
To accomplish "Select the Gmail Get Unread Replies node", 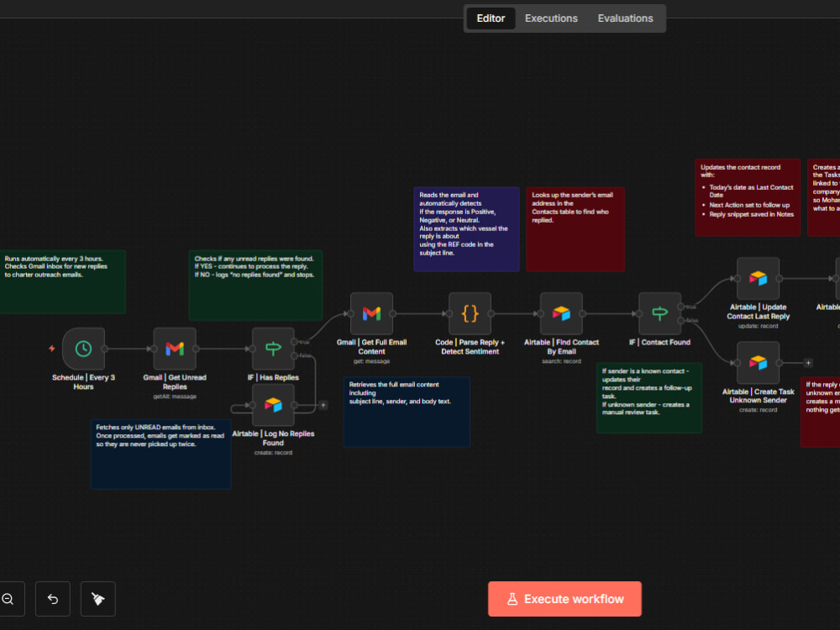I will 175,349.
